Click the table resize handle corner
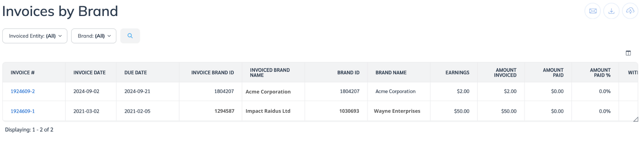Image resolution: width=644 pixels, height=142 pixels. (635, 120)
